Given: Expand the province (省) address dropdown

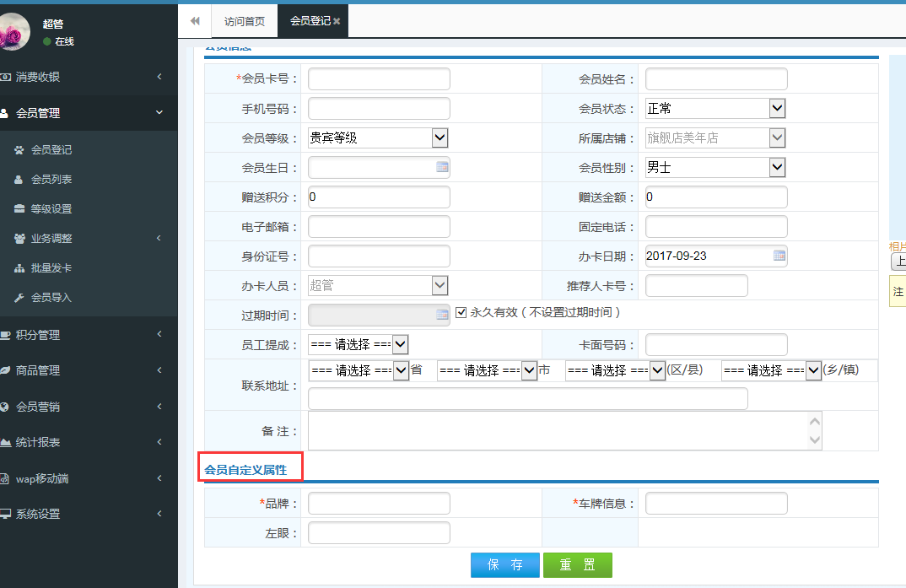Looking at the screenshot, I should tap(401, 370).
